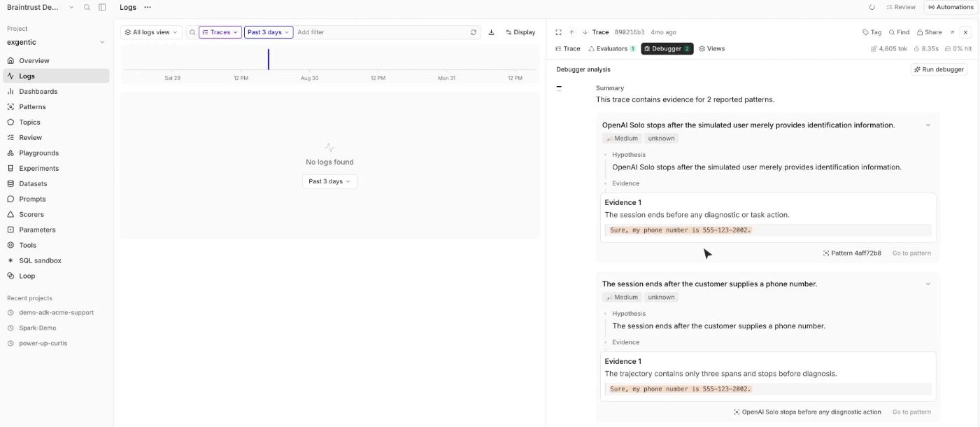The image size is (980, 427).
Task: Collapse the Debugger analysis summary section
Action: (x=559, y=88)
